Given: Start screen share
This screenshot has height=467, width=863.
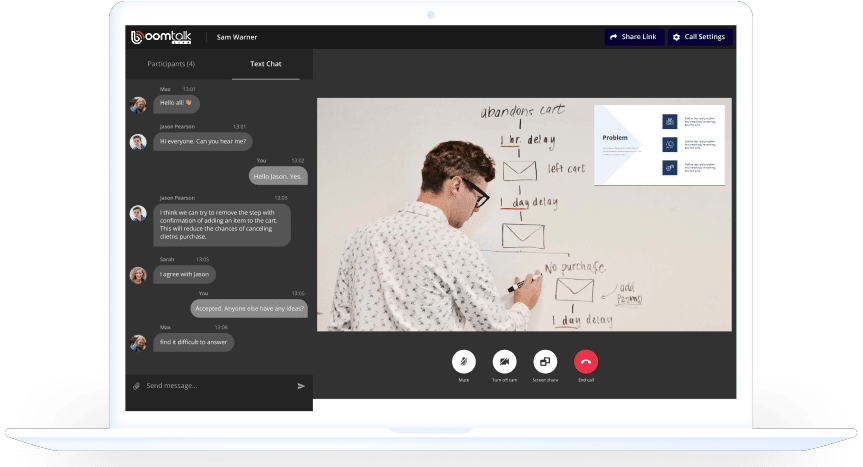Looking at the screenshot, I should pos(544,361).
